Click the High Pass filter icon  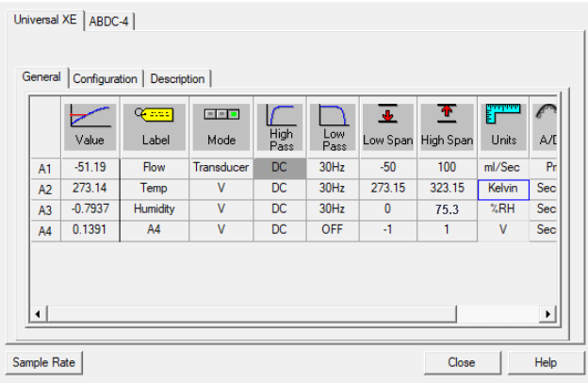tap(281, 115)
